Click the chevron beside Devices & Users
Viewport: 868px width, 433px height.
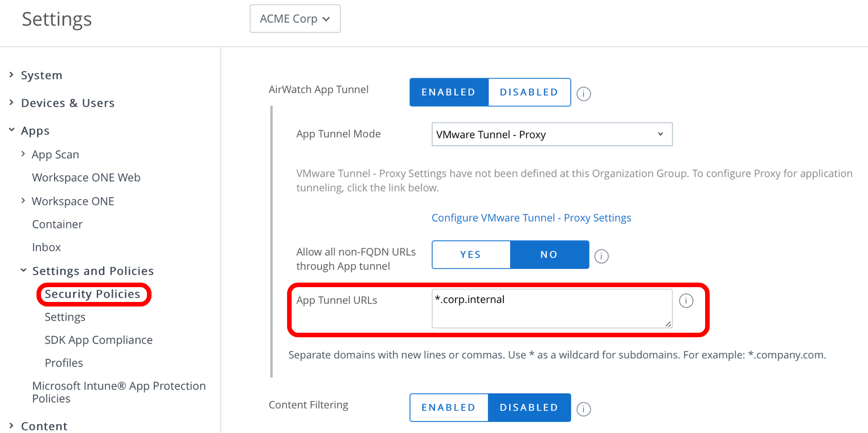click(13, 103)
